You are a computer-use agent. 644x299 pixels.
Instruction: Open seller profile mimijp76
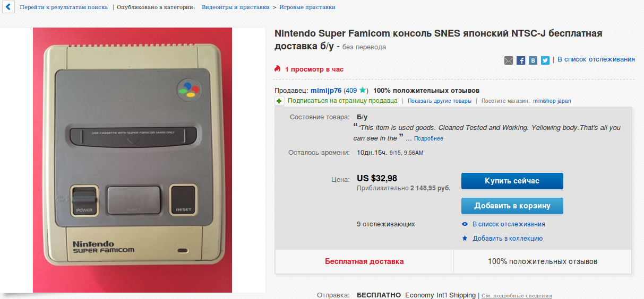click(326, 91)
